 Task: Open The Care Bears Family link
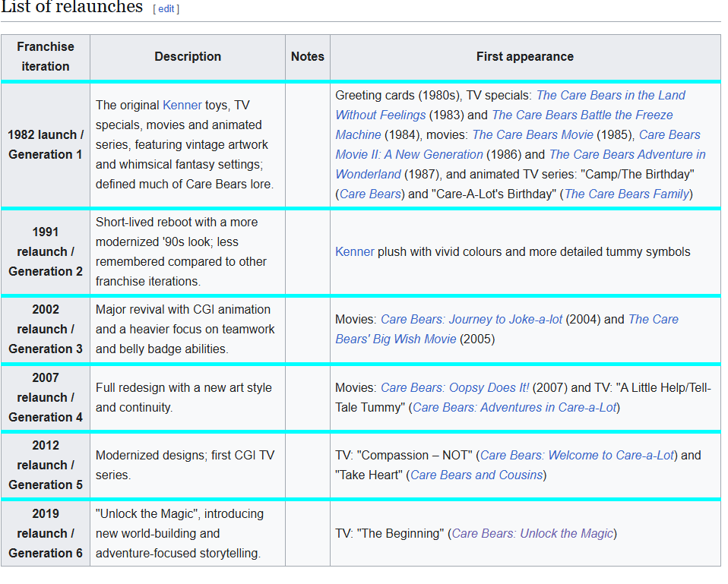[x=627, y=194]
